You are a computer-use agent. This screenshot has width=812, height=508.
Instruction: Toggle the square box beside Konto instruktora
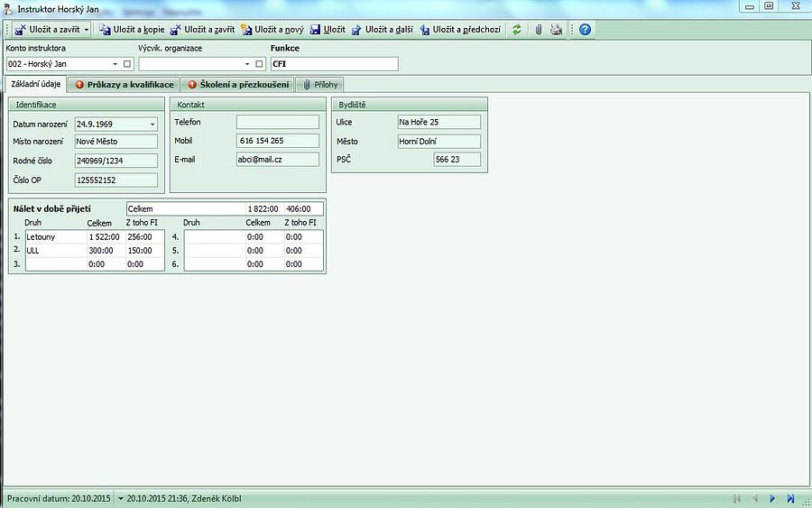(127, 64)
